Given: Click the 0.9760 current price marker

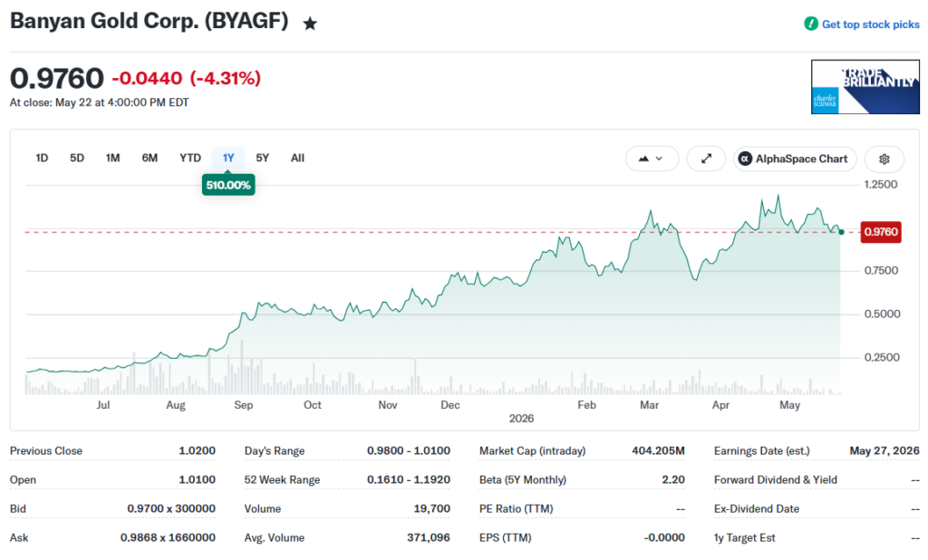Looking at the screenshot, I should [x=881, y=231].
